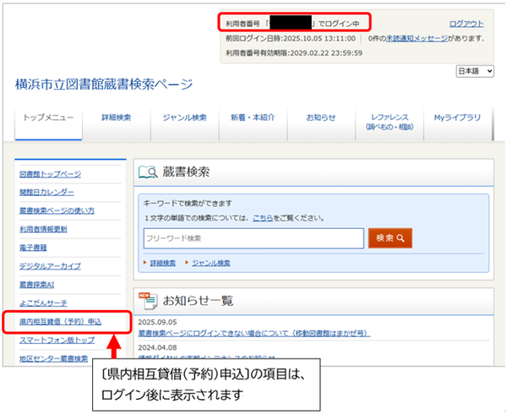This screenshot has height=420, width=507.
Task: Open the 日本語 language dropdown
Action: [x=475, y=71]
